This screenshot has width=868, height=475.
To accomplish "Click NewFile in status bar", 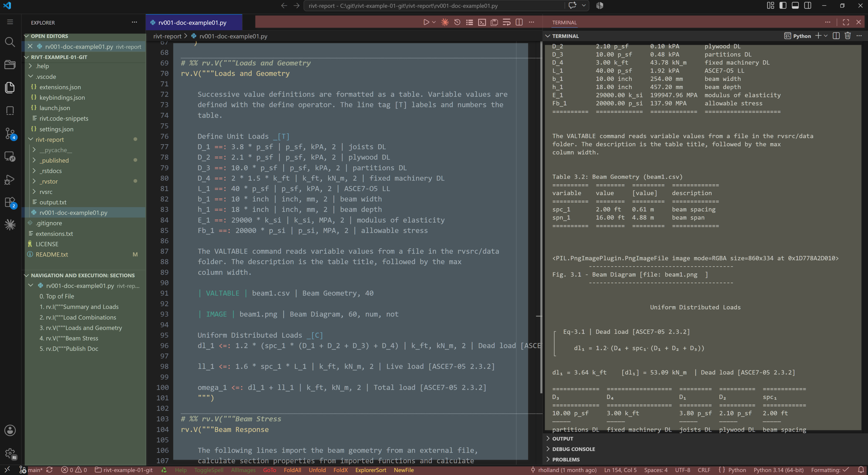I will coord(404,470).
